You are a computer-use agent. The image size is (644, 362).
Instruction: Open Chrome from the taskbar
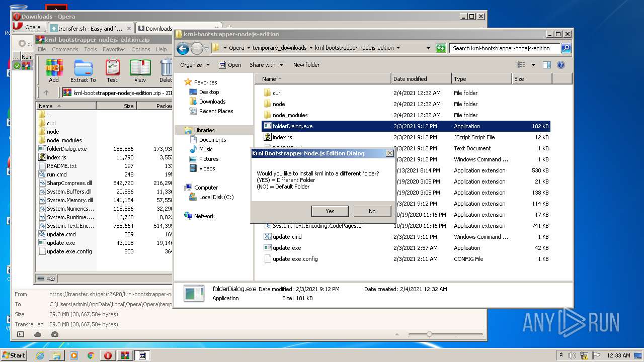(91, 355)
